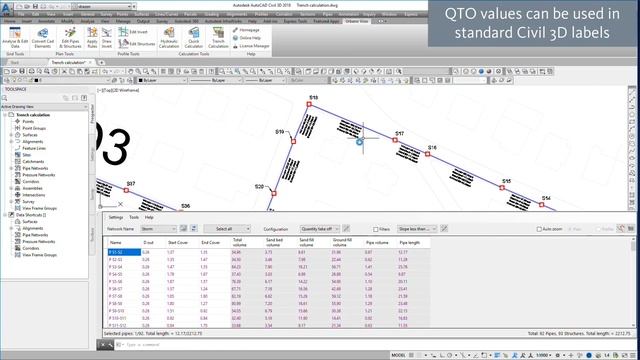
Task: Select Feature Lines in the Toolspace tree
Action: 34,148
